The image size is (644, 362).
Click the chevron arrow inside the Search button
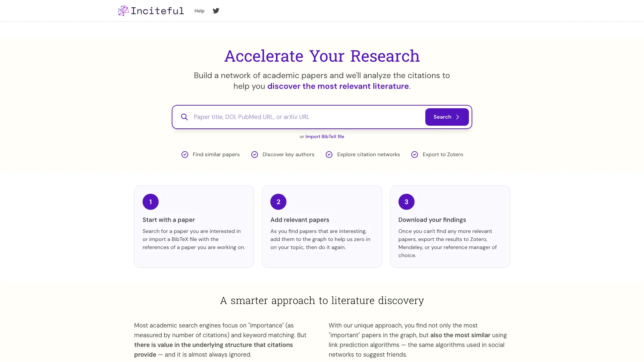click(458, 117)
